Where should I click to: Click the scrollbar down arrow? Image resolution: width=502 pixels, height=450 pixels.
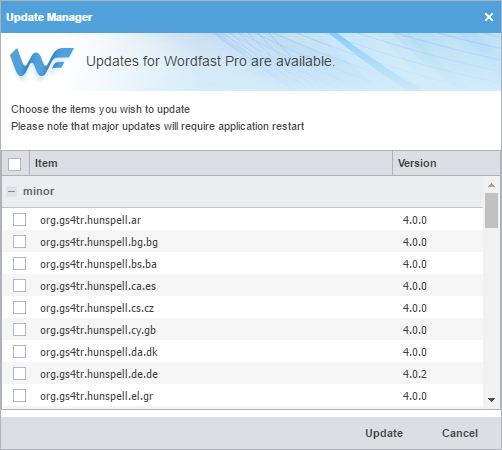(x=491, y=399)
